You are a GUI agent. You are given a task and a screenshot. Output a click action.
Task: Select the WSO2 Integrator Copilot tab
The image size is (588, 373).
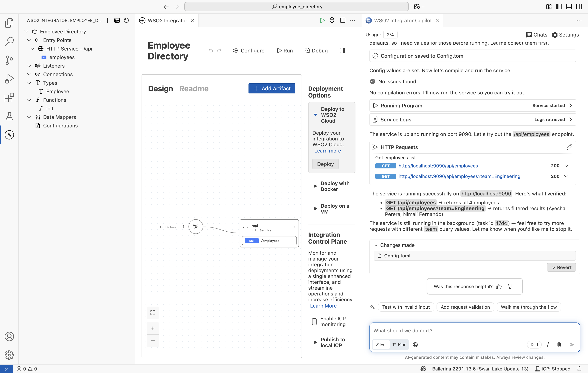402,20
